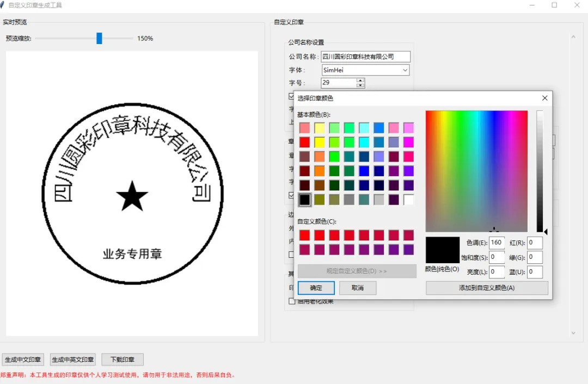Click inside the rainbow color spectrum area
Image resolution: width=588 pixels, height=384 pixels.
pos(476,171)
